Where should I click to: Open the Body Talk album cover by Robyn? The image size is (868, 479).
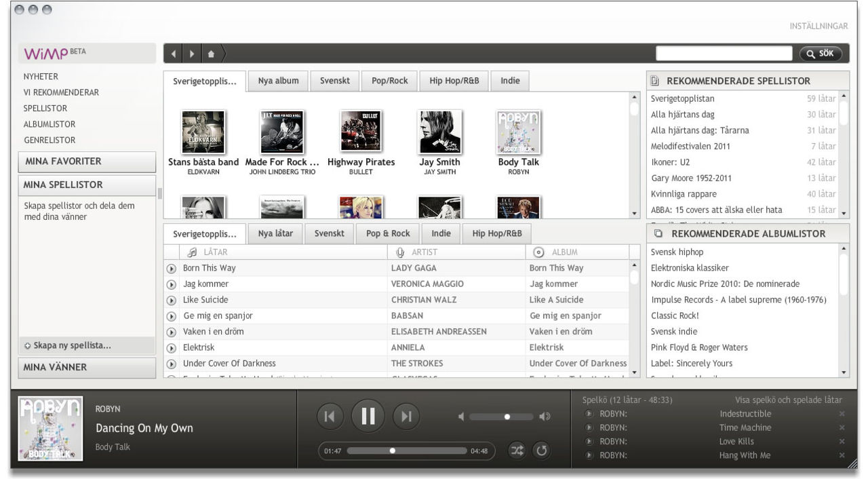518,132
